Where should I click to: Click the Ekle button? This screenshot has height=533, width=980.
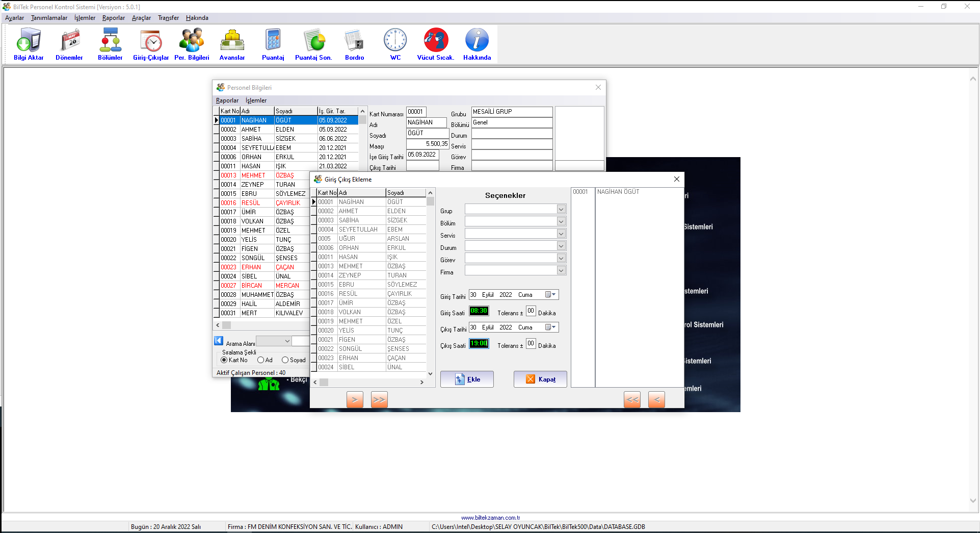tap(467, 379)
